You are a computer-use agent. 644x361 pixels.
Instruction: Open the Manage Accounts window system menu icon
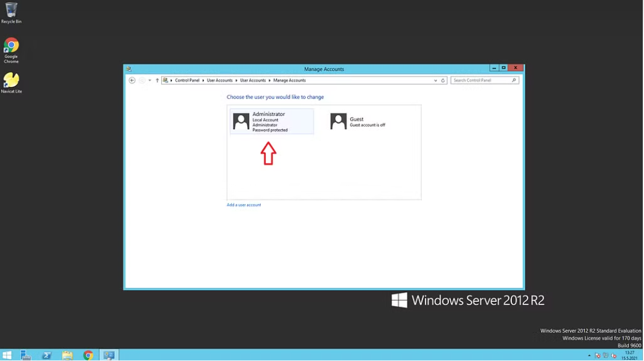point(129,69)
